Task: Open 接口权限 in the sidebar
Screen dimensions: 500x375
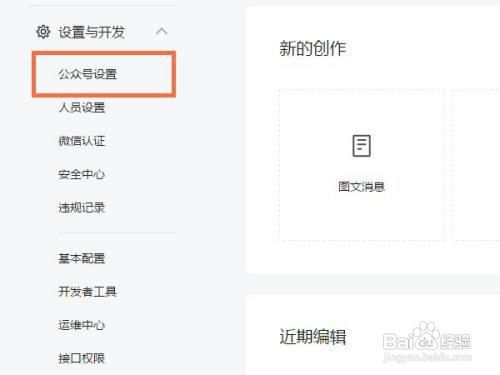Action: (82, 358)
